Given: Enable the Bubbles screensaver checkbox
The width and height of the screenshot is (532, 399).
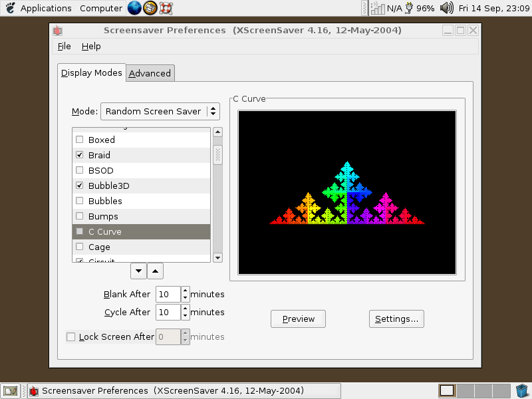Looking at the screenshot, I should [79, 201].
